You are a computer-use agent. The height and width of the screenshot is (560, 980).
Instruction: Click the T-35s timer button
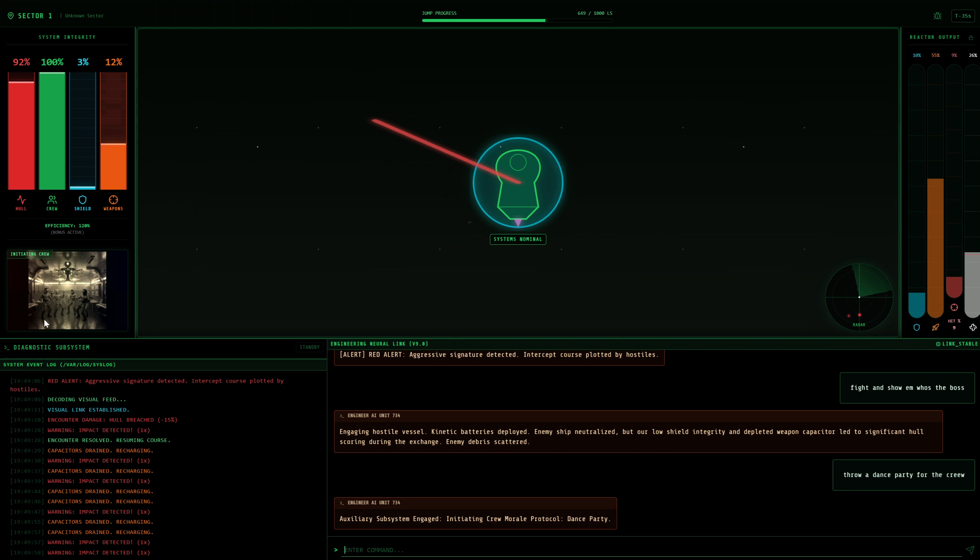click(x=963, y=16)
